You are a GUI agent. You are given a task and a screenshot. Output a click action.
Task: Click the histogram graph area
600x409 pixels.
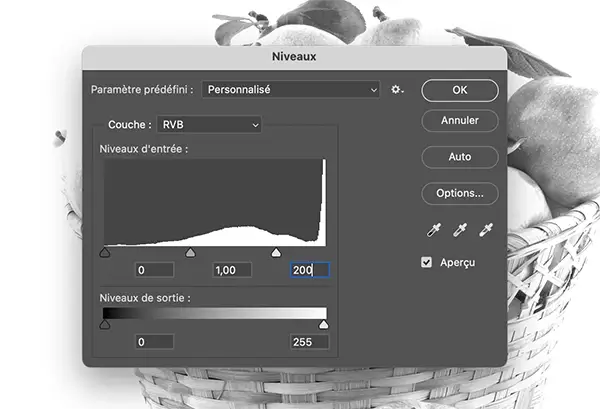click(x=215, y=202)
